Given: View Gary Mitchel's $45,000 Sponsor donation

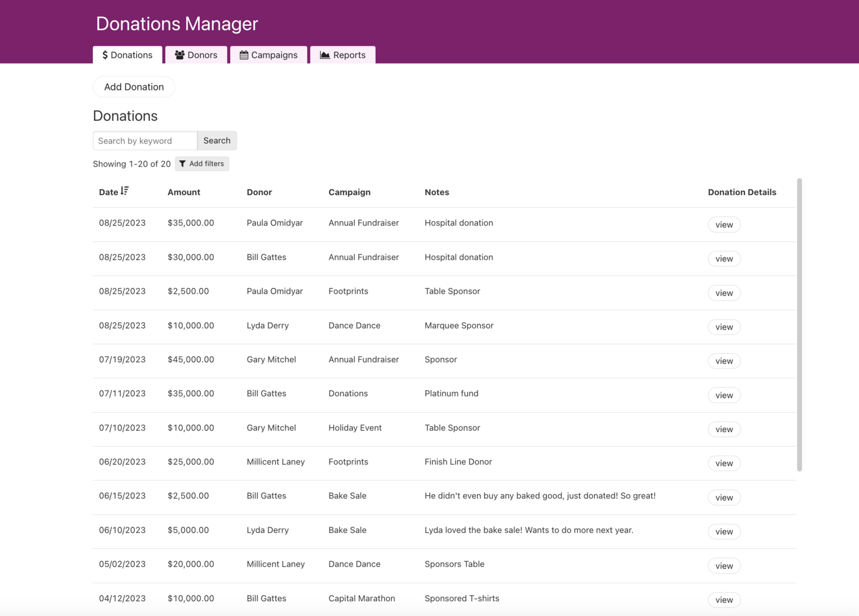Looking at the screenshot, I should 724,361.
